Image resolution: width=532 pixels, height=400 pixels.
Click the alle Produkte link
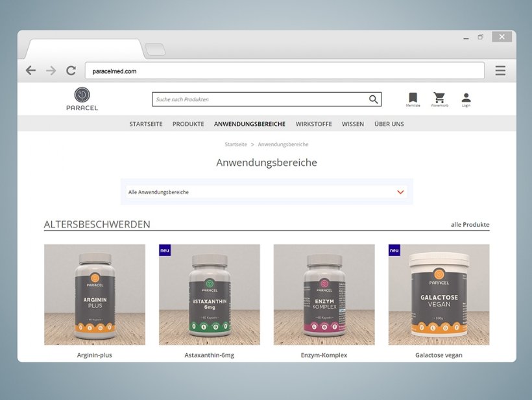click(x=470, y=225)
